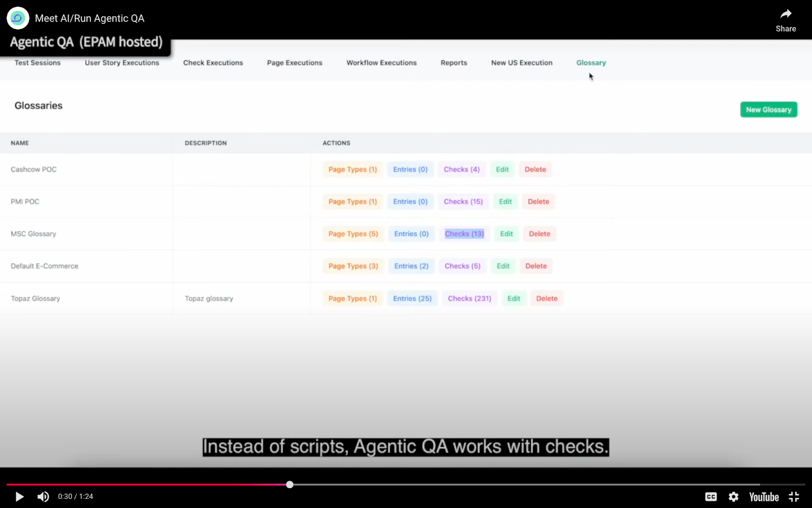Click the channel avatar icon
The image size is (812, 508).
point(18,18)
